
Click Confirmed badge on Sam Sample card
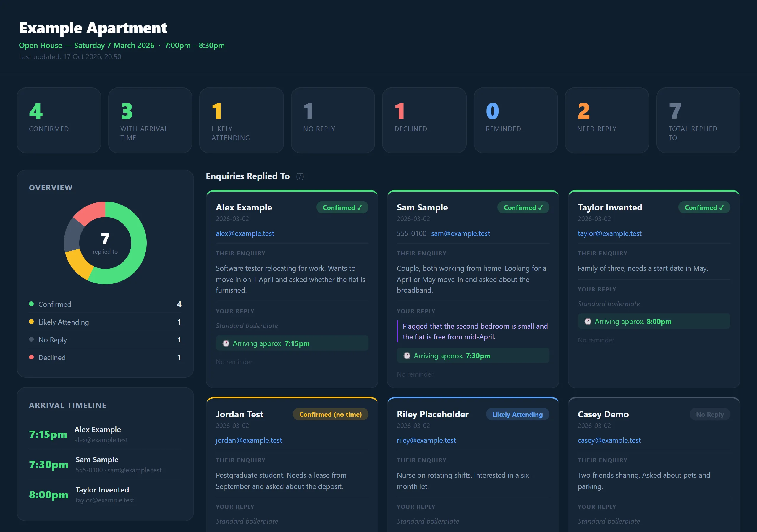click(x=523, y=207)
